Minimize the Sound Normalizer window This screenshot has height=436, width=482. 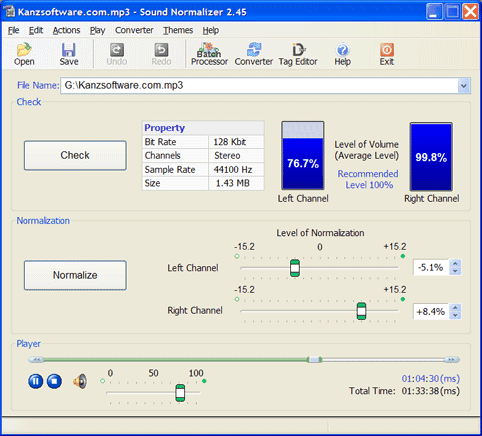434,12
